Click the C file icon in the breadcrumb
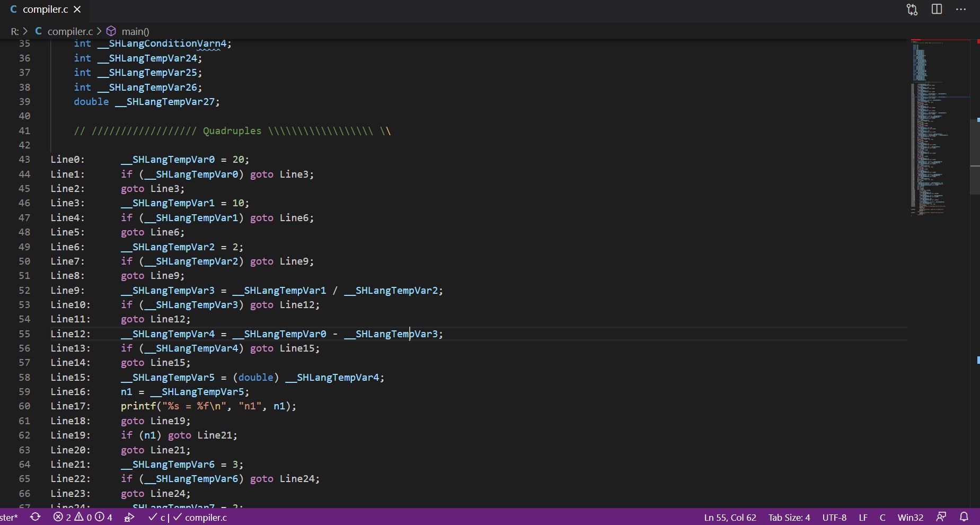 tap(38, 31)
